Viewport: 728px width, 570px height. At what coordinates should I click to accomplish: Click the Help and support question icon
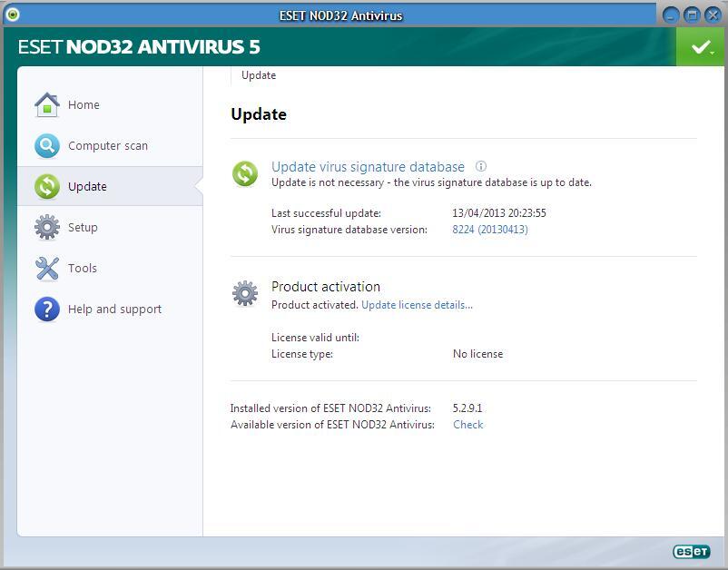coord(47,310)
